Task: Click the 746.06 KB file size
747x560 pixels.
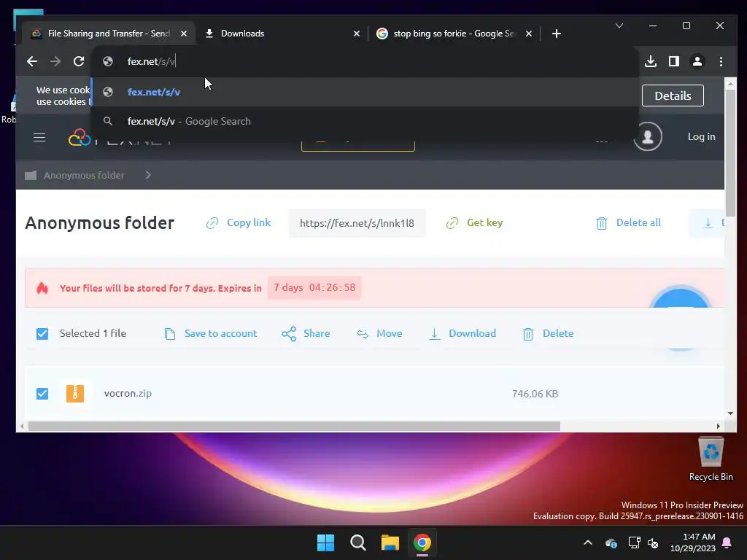Action: coord(535,394)
